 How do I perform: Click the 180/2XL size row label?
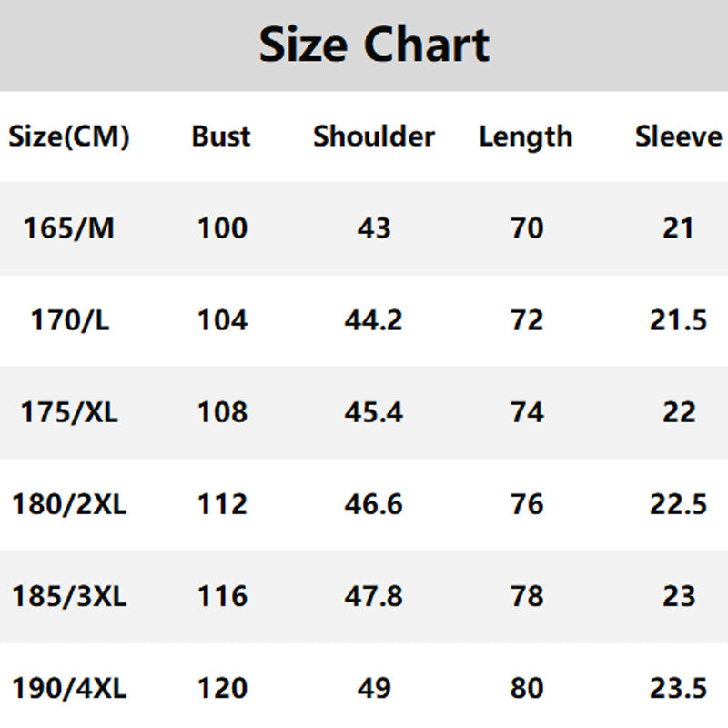(x=69, y=504)
